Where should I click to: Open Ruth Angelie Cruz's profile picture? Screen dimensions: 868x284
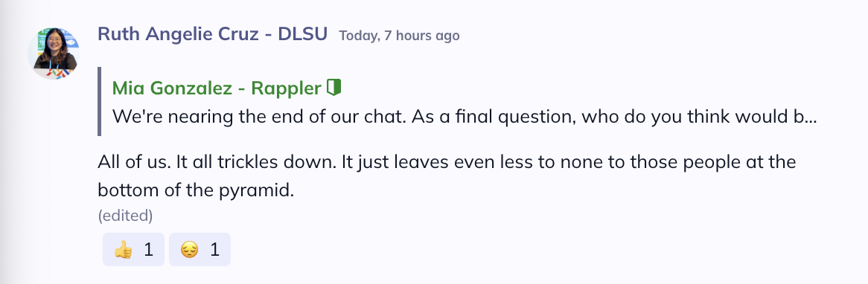click(x=54, y=54)
